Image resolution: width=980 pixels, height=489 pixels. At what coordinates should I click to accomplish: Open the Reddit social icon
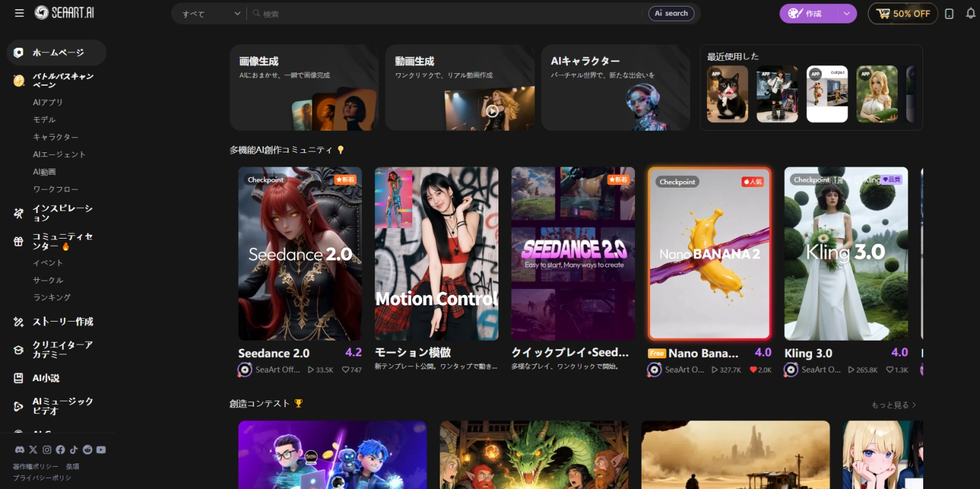88,450
